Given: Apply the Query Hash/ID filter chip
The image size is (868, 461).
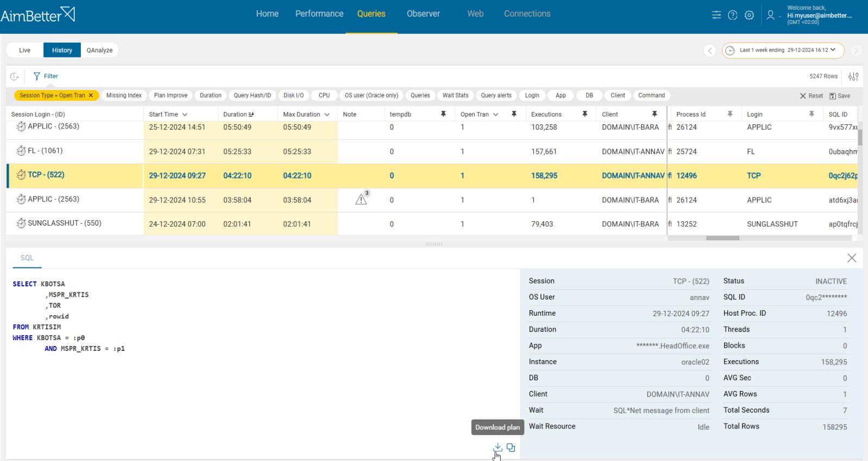Looking at the screenshot, I should click(x=252, y=95).
